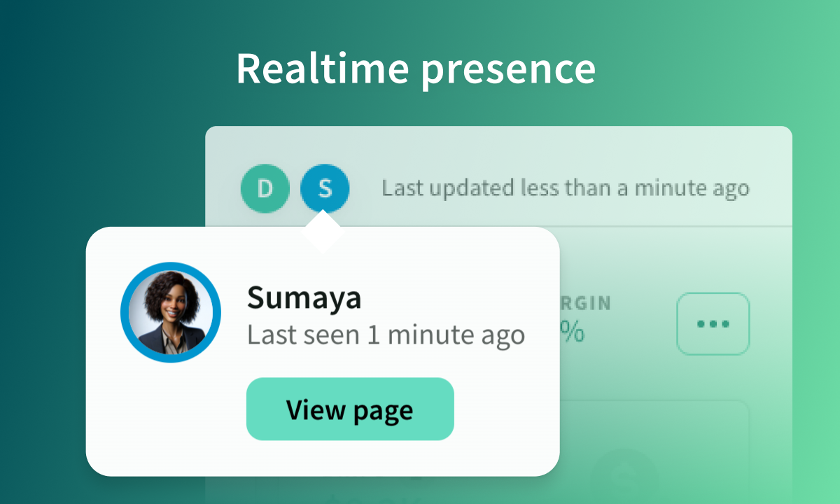Select the blue S user avatar
This screenshot has height=504, width=840.
(325, 188)
